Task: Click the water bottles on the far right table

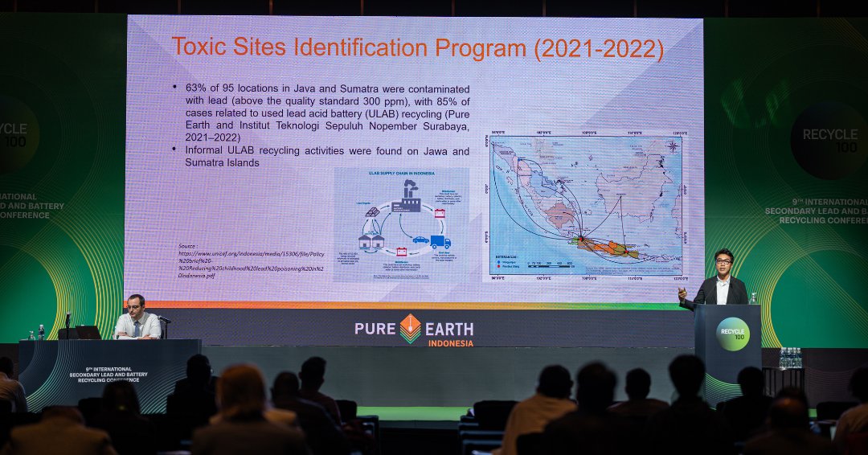Action: tap(790, 359)
